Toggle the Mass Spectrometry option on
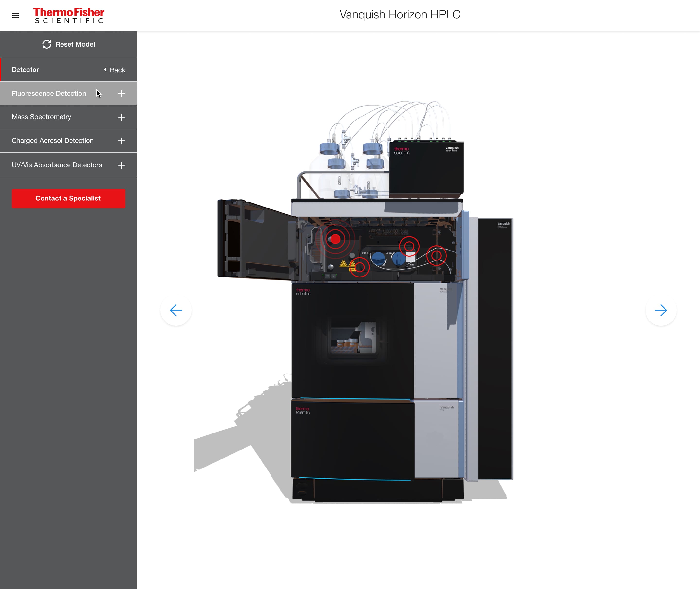The height and width of the screenshot is (589, 700). coord(121,117)
